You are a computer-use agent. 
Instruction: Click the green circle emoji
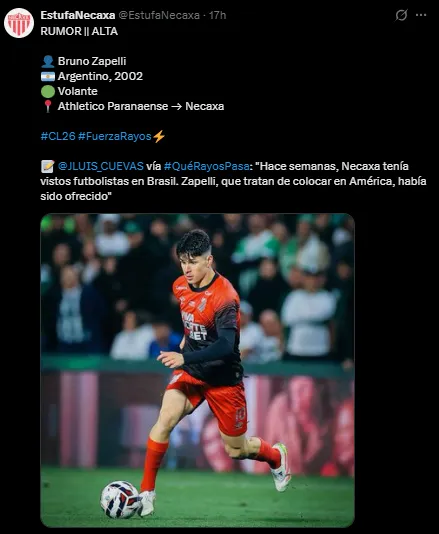pos(48,92)
